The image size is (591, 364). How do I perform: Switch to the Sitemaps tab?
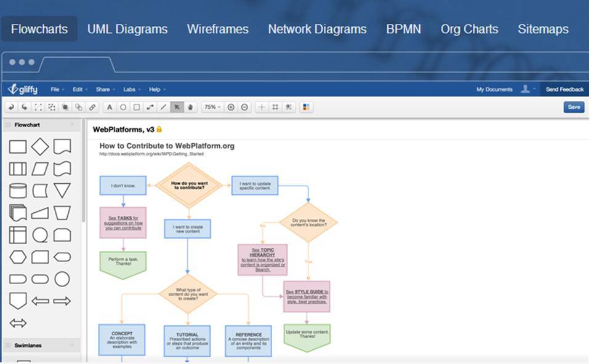coord(543,29)
